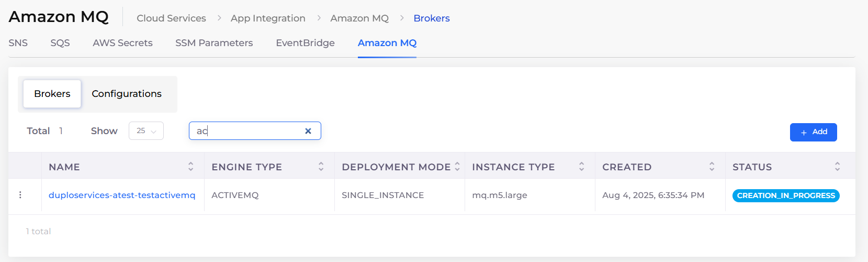The image size is (868, 262).
Task: Focus the broker search input field
Action: pos(246,131)
